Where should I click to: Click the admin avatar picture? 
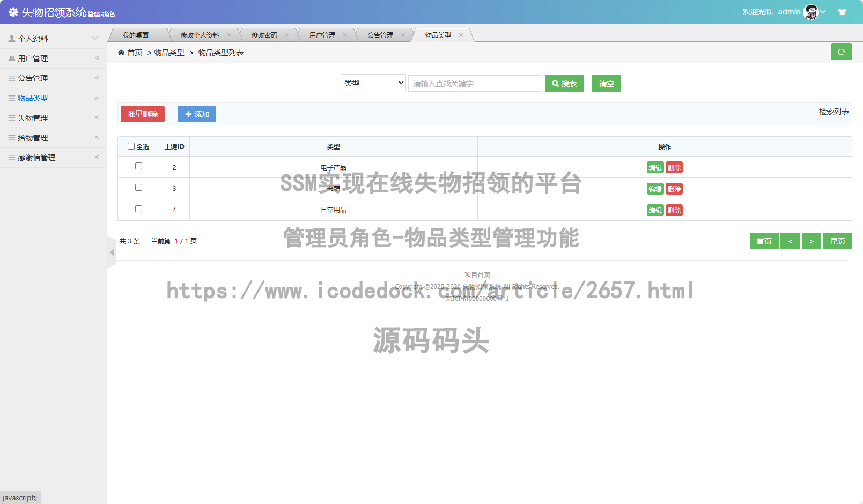tap(810, 12)
